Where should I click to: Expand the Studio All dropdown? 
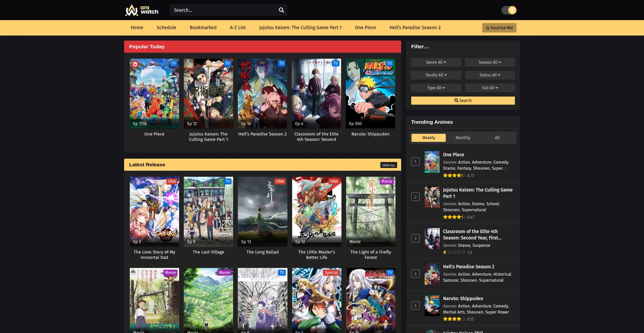pyautogui.click(x=436, y=75)
